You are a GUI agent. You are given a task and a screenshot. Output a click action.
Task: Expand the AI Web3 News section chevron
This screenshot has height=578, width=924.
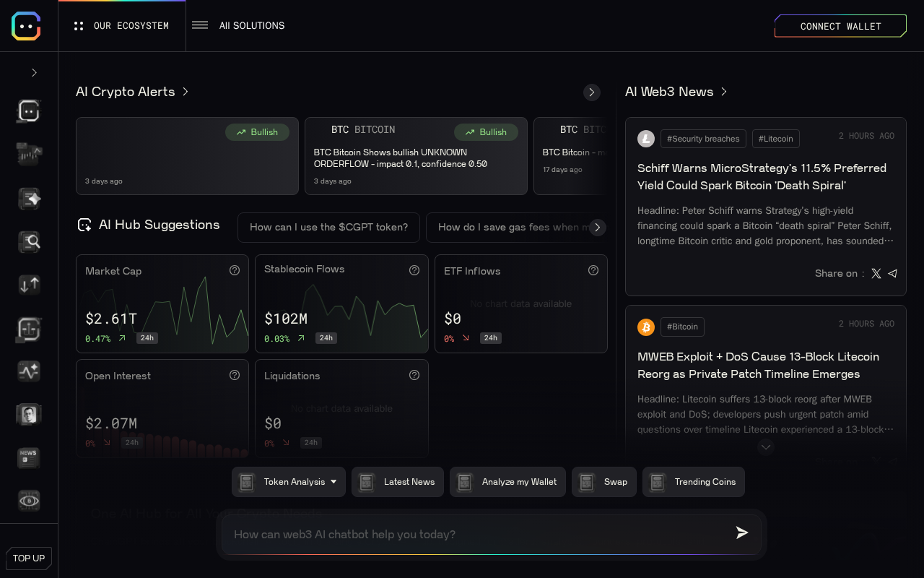point(724,92)
